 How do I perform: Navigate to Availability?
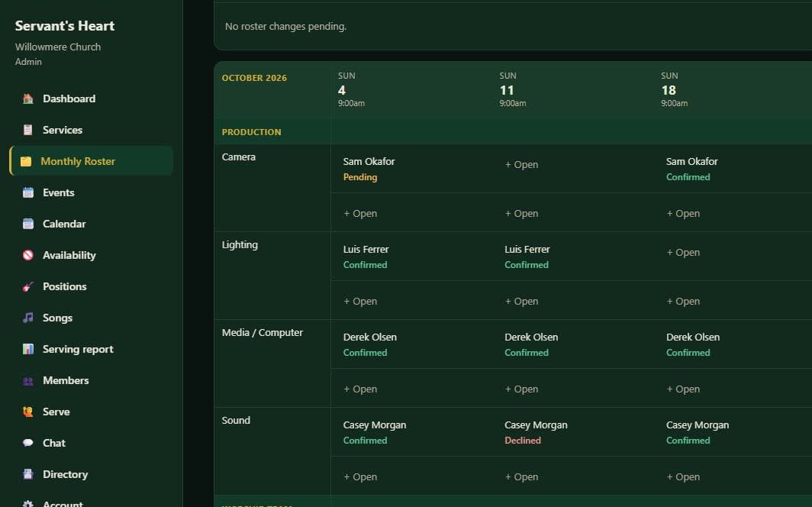[91, 255]
